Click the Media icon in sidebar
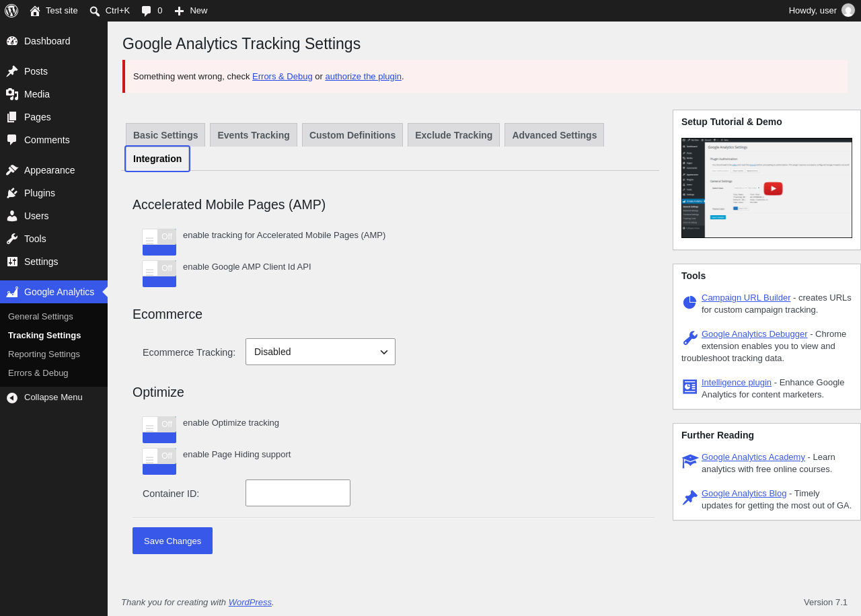This screenshot has height=616, width=861. pyautogui.click(x=12, y=94)
